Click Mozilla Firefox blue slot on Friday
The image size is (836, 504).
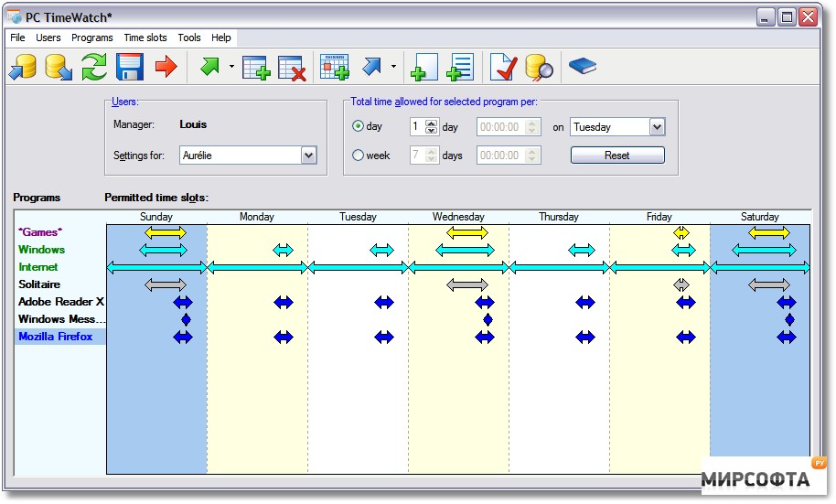686,337
